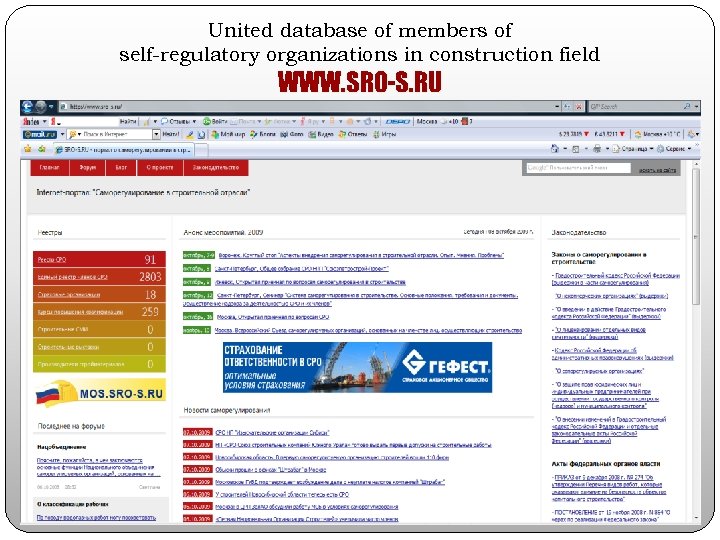Open the dropdown arrow next to the mail.ru logo
The height and width of the screenshot is (540, 720).
point(62,135)
